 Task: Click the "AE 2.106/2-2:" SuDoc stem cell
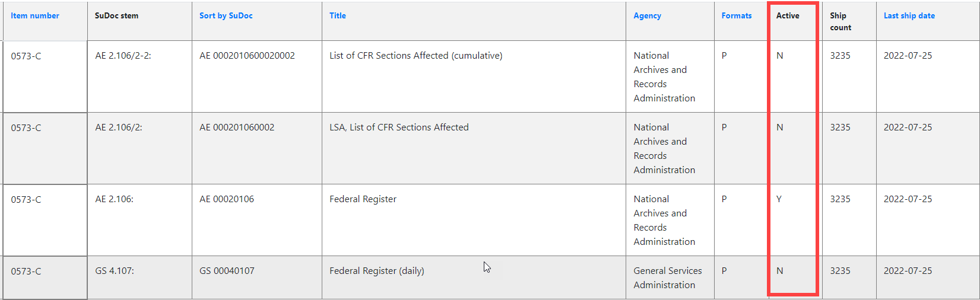click(123, 56)
